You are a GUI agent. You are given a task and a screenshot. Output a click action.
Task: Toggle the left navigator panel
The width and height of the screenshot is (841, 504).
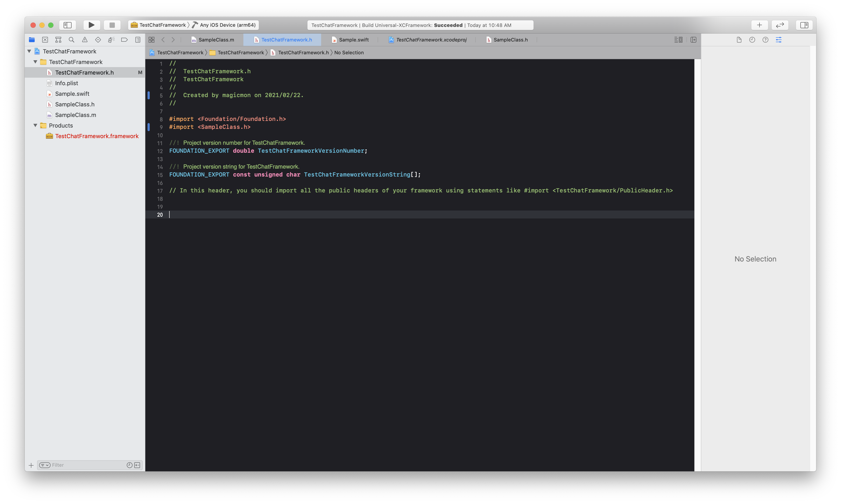point(68,25)
